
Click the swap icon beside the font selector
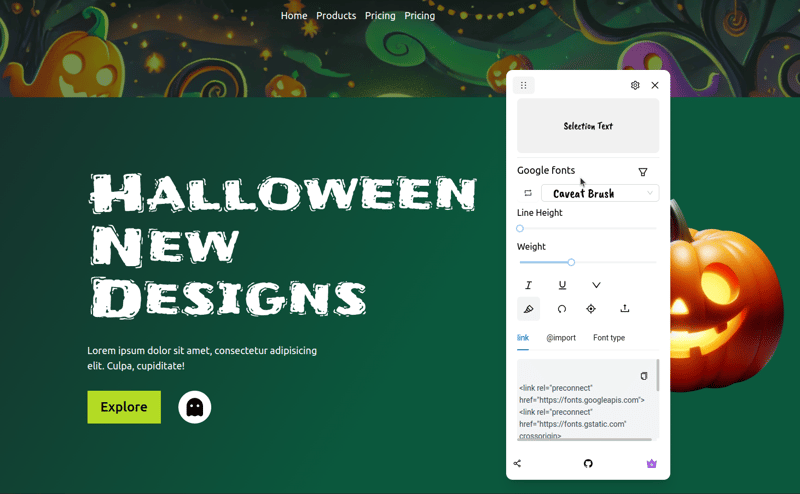(x=528, y=193)
